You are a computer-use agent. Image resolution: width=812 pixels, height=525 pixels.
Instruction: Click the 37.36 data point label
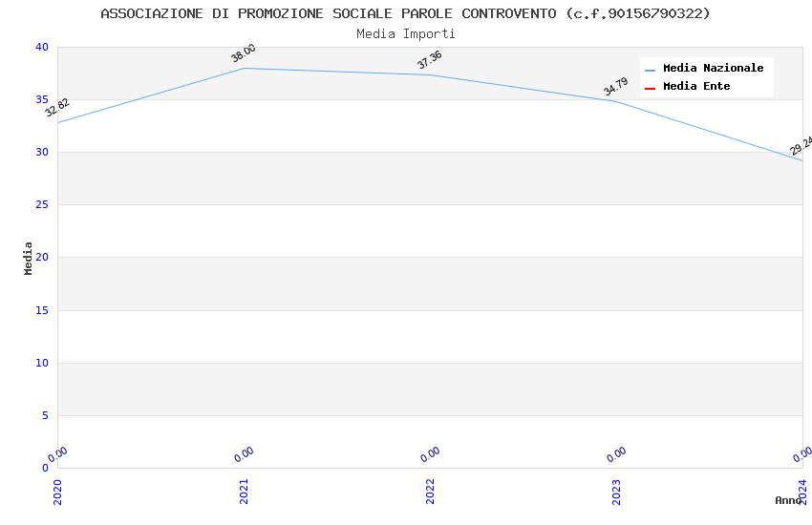(430, 60)
